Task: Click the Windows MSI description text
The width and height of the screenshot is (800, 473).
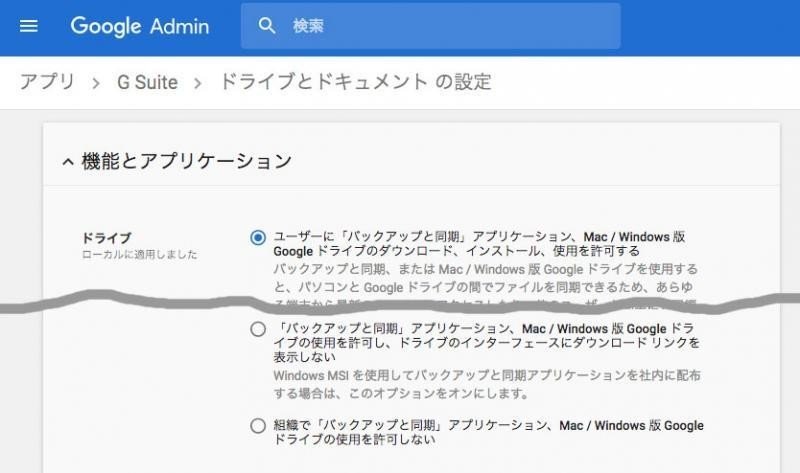Action: click(487, 384)
